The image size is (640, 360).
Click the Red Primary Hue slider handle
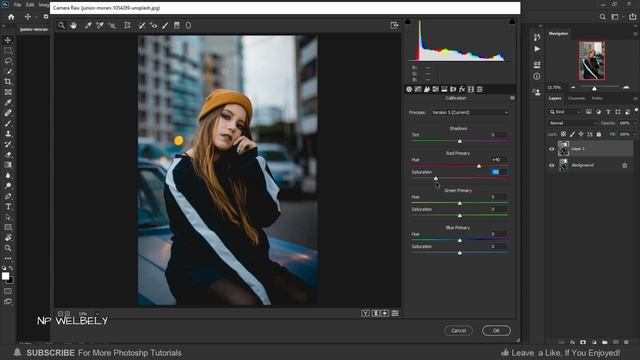pyautogui.click(x=479, y=166)
